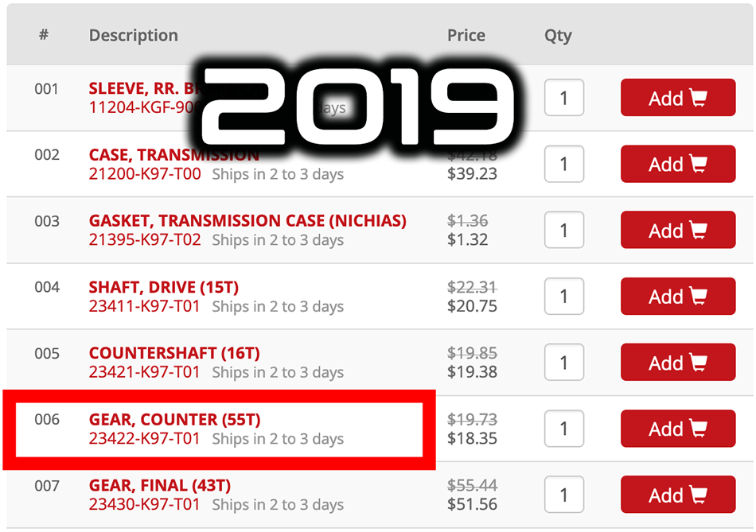Click Add button for CASE, TRANSMISSION
Viewport: 756px width, 532px height.
tap(677, 165)
